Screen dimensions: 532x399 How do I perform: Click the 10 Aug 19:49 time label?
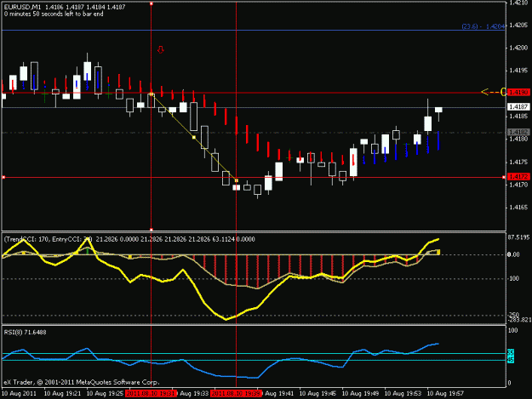click(360, 394)
